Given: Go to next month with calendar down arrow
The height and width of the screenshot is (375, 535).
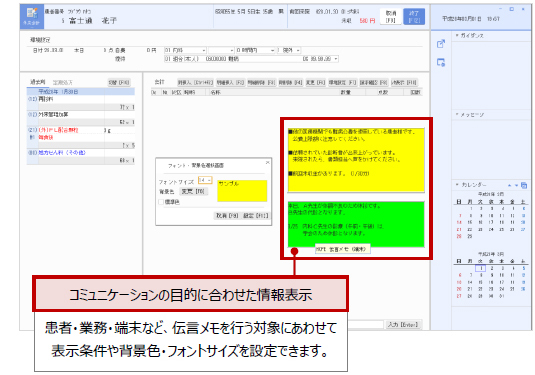Looking at the screenshot, I should pos(516,185).
